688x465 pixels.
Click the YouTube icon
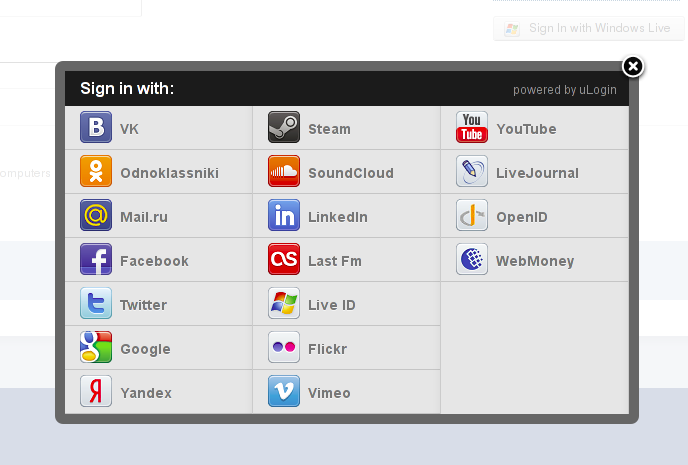click(472, 128)
